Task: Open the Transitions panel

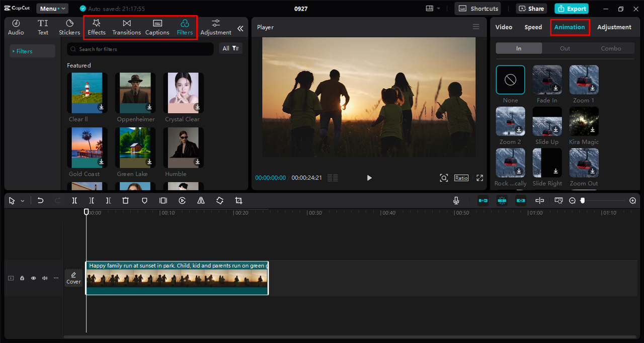Action: 126,27
